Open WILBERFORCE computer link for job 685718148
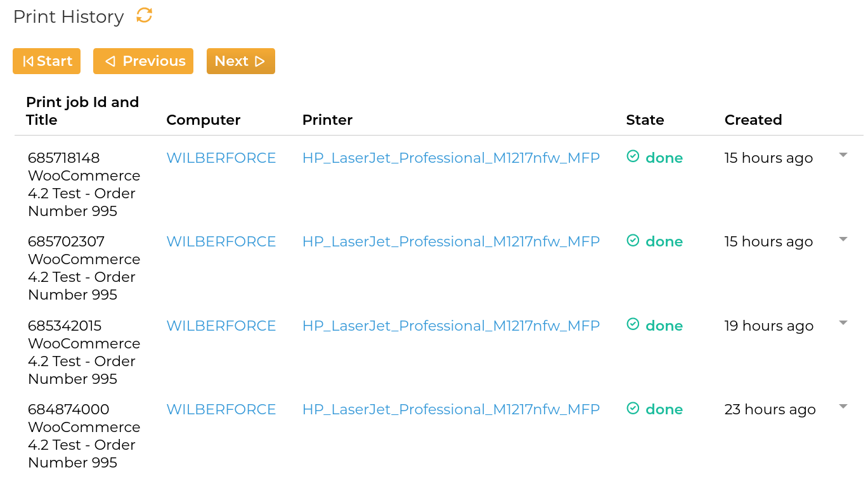Viewport: 868px width, 477px height. pyautogui.click(x=221, y=158)
